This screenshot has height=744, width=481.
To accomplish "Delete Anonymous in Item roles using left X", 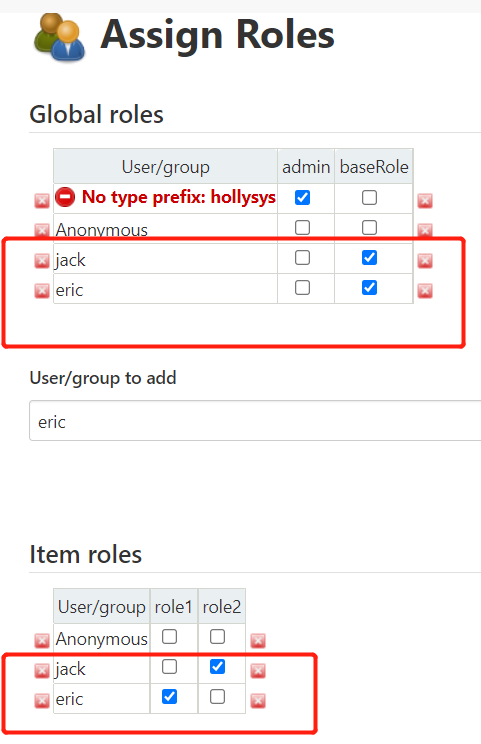I will pos(42,641).
